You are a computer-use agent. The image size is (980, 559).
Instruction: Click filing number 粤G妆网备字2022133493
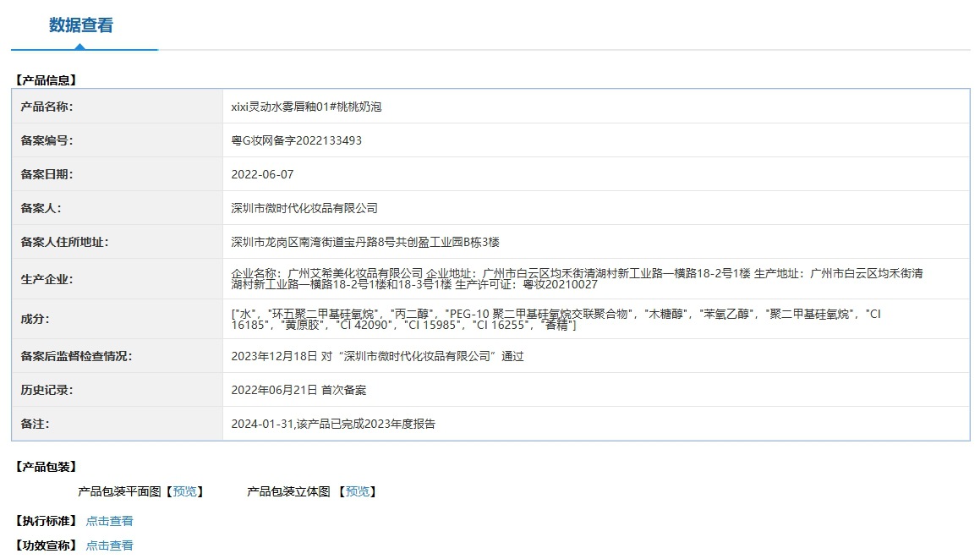click(296, 140)
